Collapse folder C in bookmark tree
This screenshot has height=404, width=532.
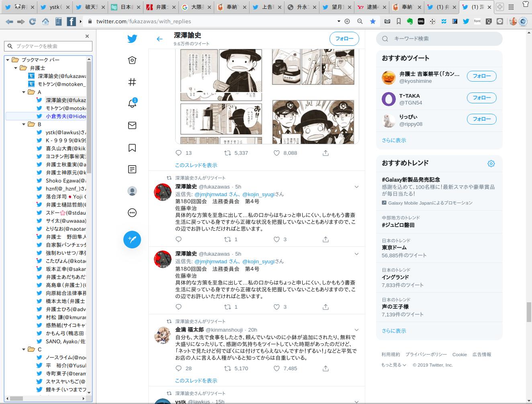tap(24, 349)
